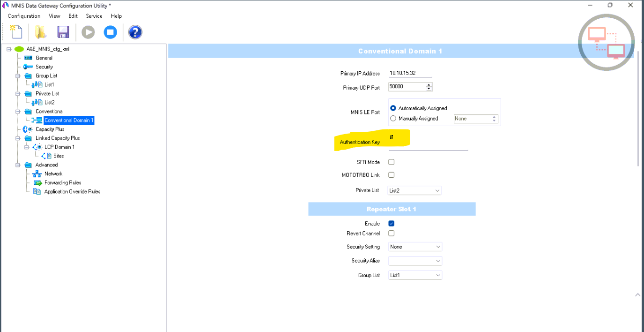This screenshot has width=644, height=332.
Task: Click the Application Override Rules icon
Action: pyautogui.click(x=37, y=191)
